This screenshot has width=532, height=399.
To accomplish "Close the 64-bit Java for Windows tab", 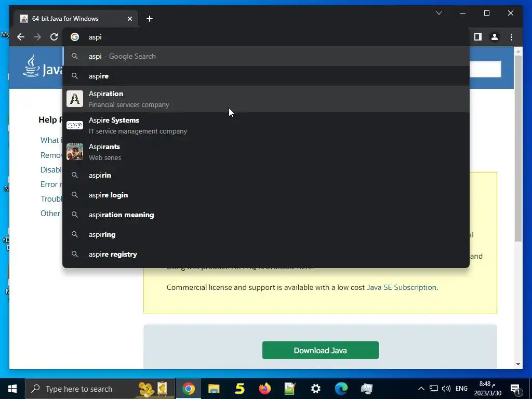I will (129, 19).
